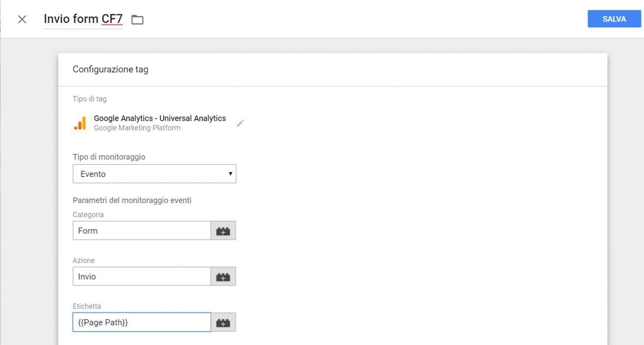Open variable picker next to Categoria field
Image resolution: width=644 pixels, height=345 pixels.
[x=223, y=231]
